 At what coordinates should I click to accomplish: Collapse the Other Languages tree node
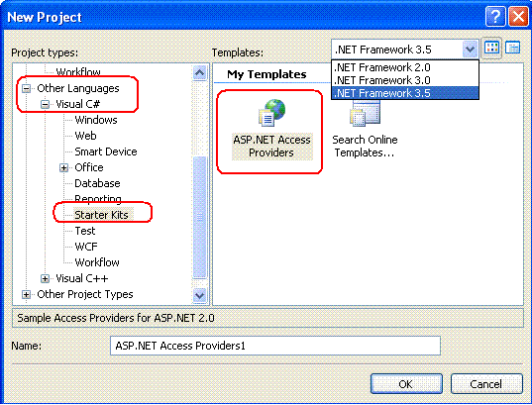26,88
